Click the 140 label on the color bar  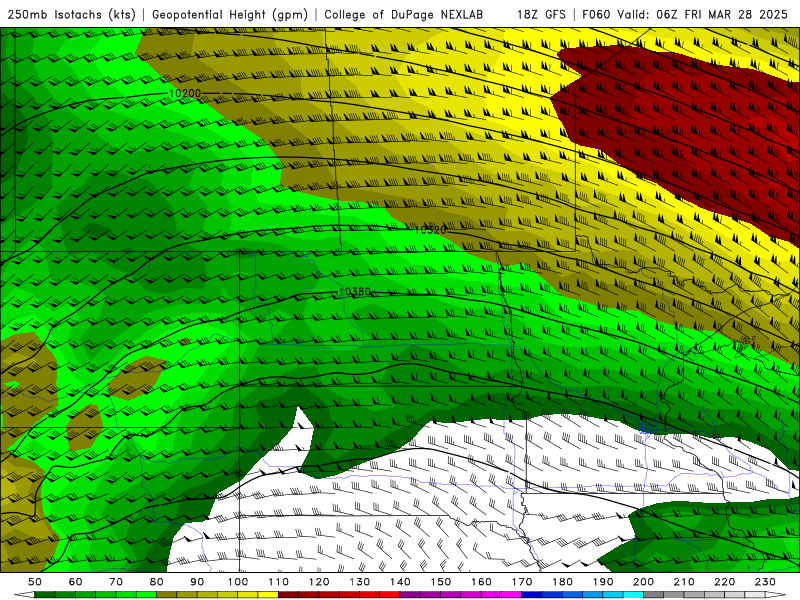400,582
